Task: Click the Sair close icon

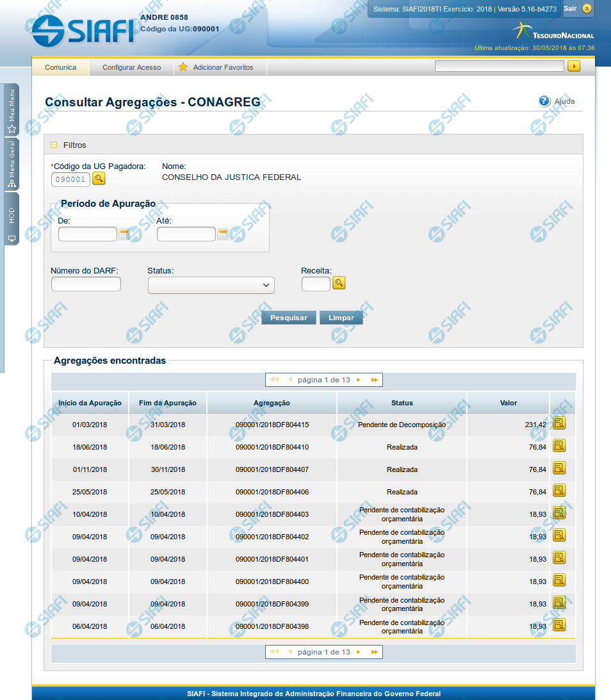Action: click(x=587, y=8)
